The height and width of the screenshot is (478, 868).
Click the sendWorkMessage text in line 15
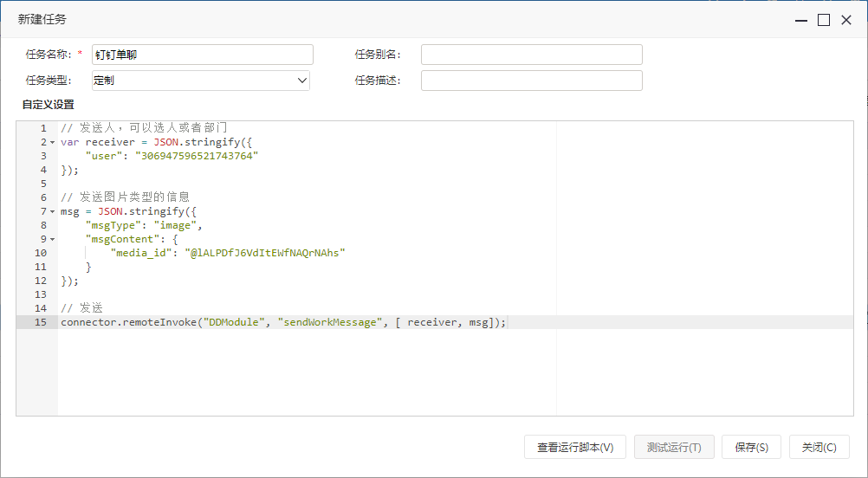pos(330,322)
